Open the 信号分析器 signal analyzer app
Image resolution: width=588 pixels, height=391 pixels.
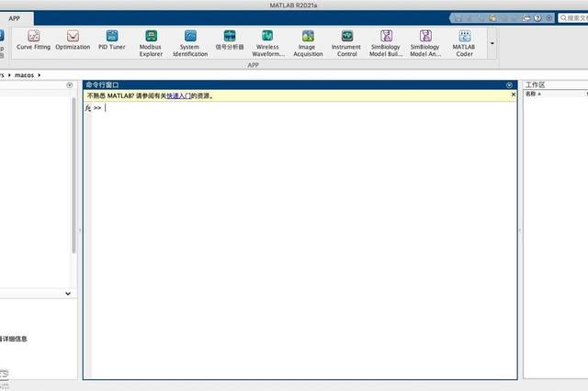click(230, 40)
